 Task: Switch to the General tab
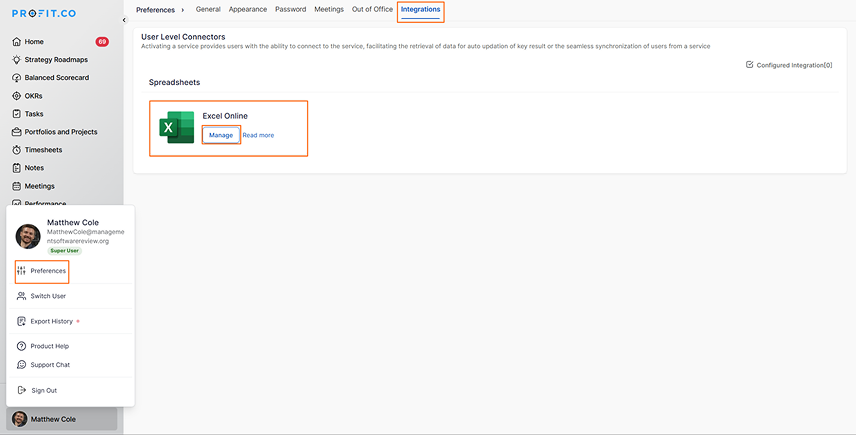pos(208,9)
